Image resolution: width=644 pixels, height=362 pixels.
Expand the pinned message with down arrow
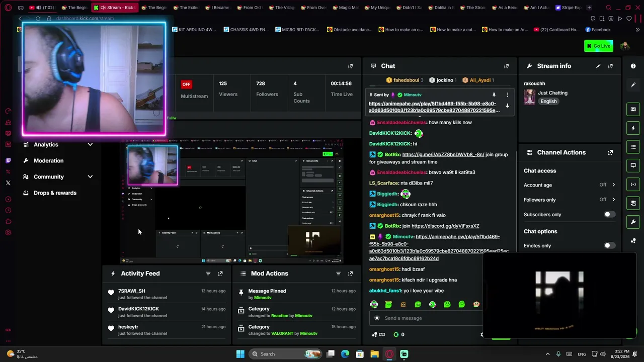tap(507, 106)
